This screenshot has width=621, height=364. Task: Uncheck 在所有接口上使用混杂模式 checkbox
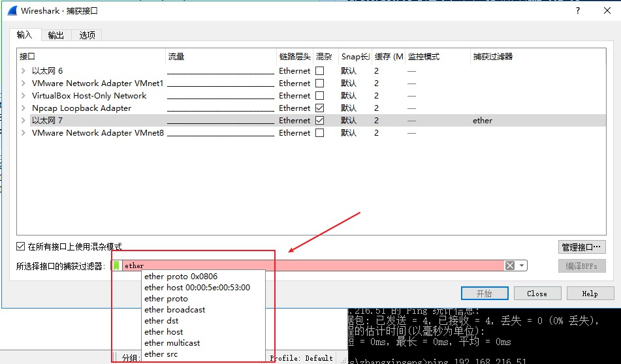[x=21, y=247]
